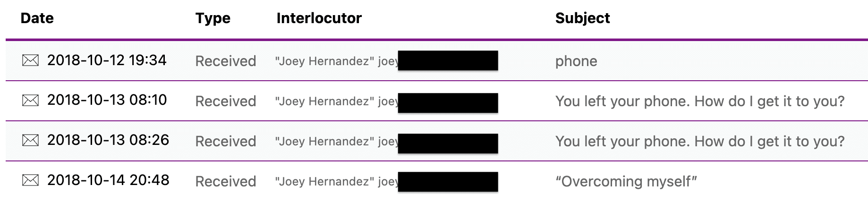Click "Received" in the 2018-10-14 20:48 row

click(225, 181)
